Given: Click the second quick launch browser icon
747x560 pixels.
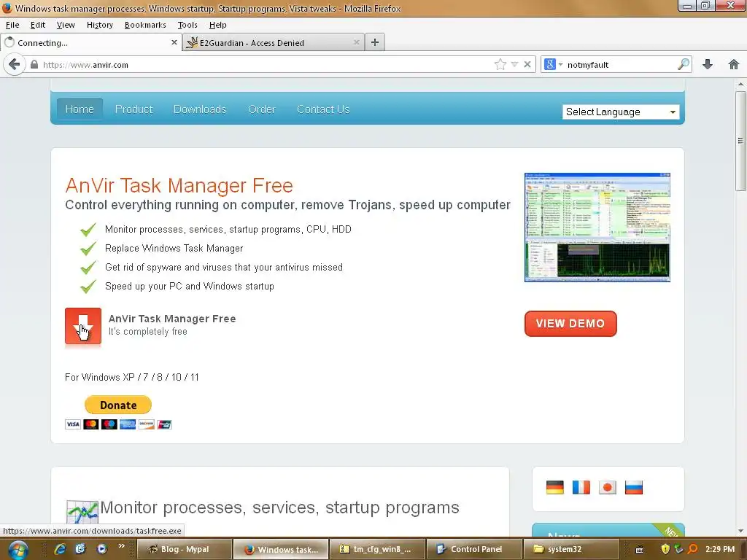Looking at the screenshot, I should 80,549.
